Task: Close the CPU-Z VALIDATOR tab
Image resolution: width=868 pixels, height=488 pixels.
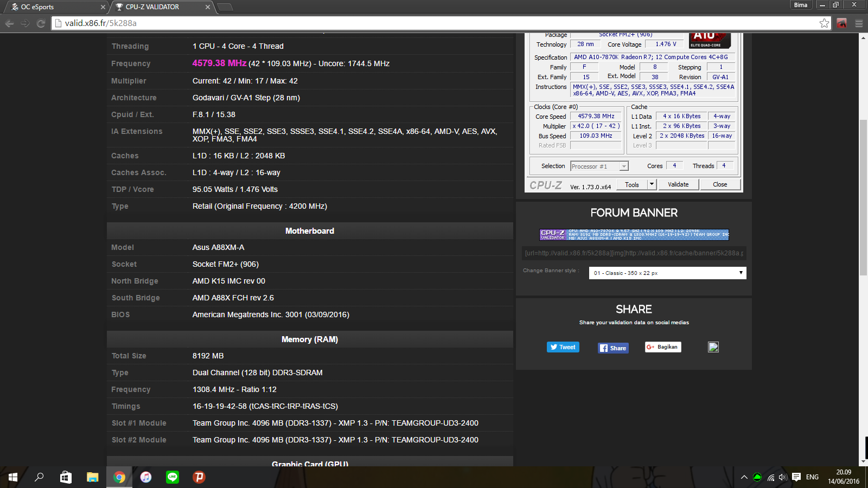Action: [208, 7]
